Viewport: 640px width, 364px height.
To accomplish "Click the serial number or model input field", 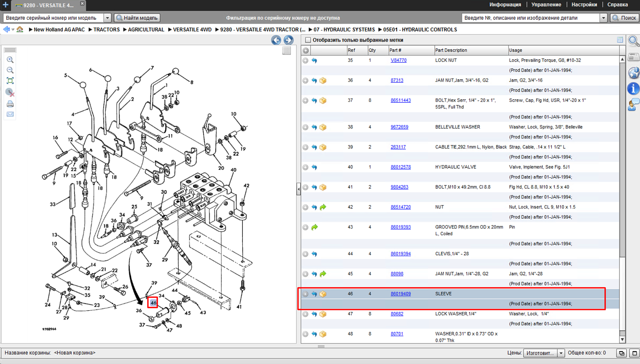I will click(54, 18).
